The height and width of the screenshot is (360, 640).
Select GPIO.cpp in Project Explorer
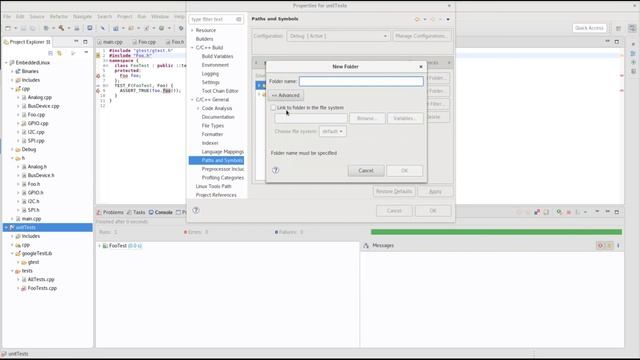38,123
